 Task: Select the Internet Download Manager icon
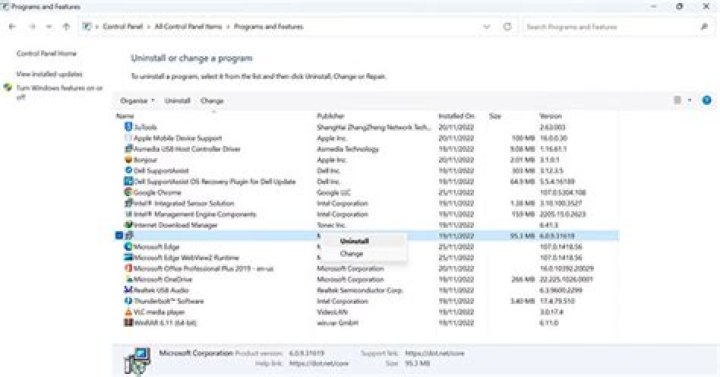[x=128, y=225]
